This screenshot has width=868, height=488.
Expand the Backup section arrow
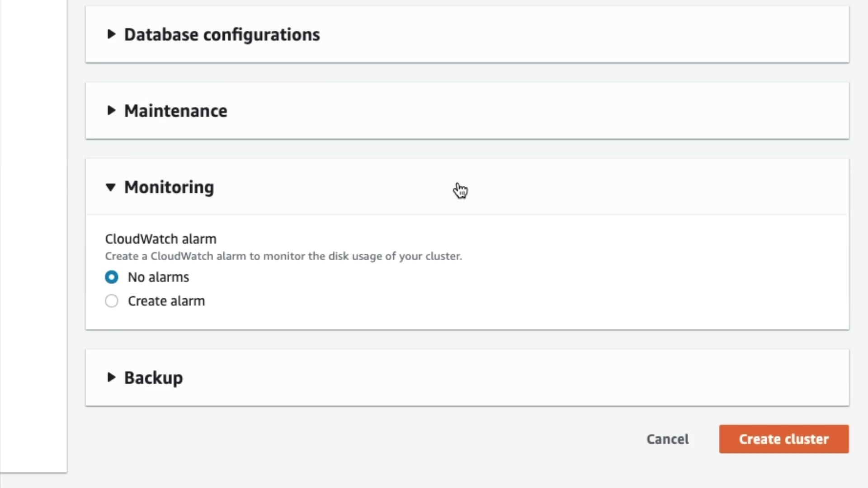(111, 377)
